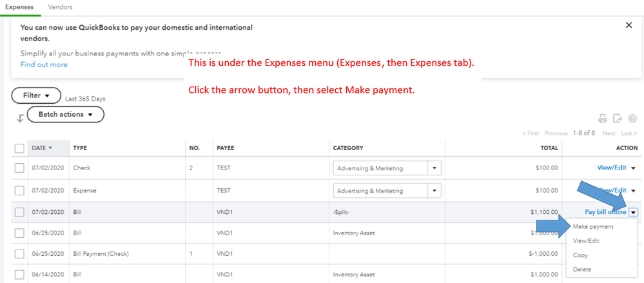Click View/Edit on the Check row

coord(612,168)
